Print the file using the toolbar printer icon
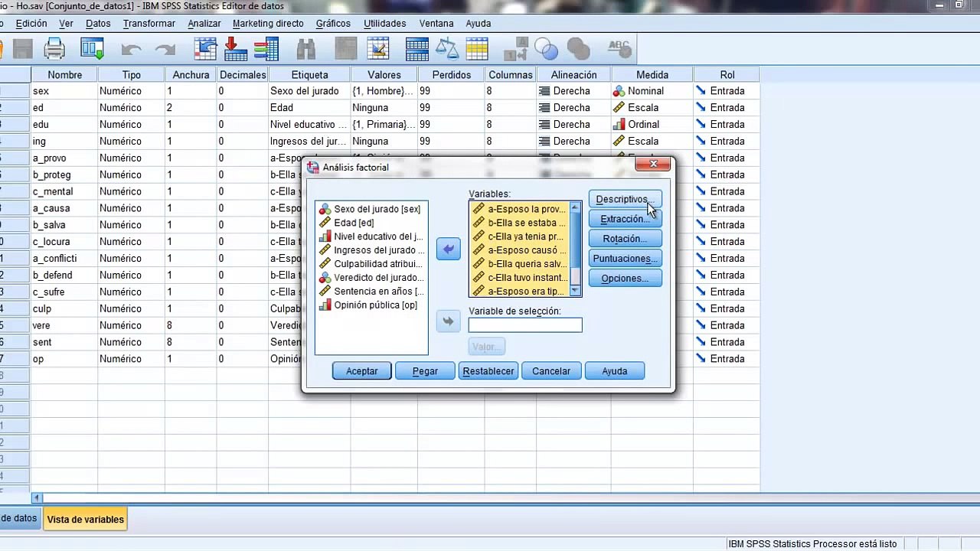 click(54, 50)
